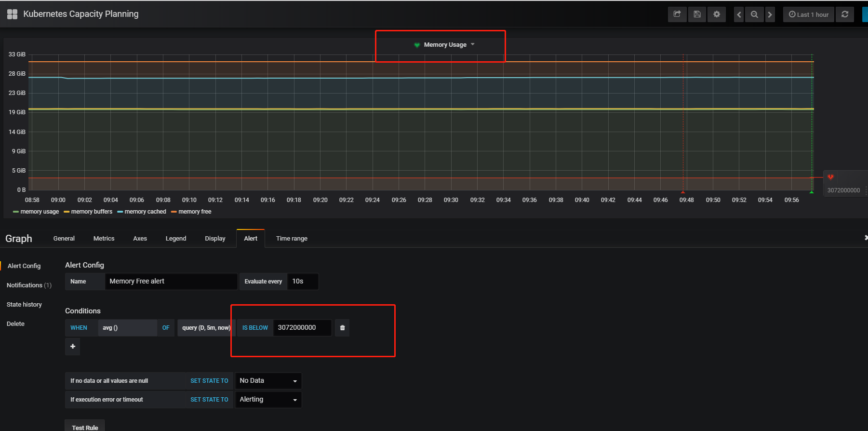Image resolution: width=868 pixels, height=431 pixels.
Task: Click Delete in the alert side menu
Action: [15, 324]
